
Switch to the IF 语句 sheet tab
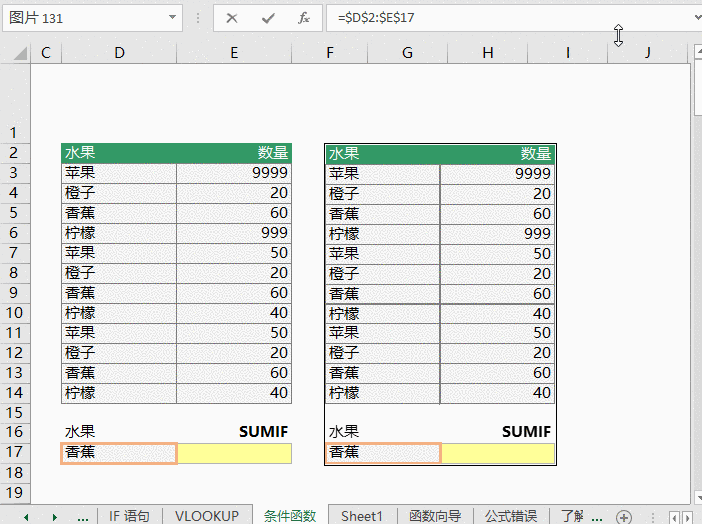(129, 516)
